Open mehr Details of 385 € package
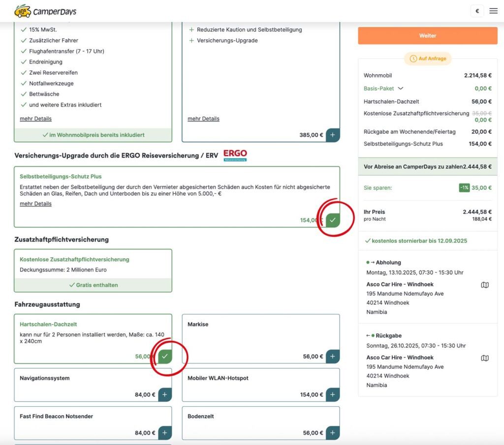Viewport: 504px width, 445px height. (x=203, y=119)
